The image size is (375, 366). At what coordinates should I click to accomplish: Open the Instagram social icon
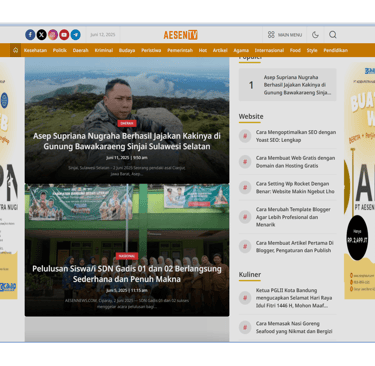tap(53, 35)
